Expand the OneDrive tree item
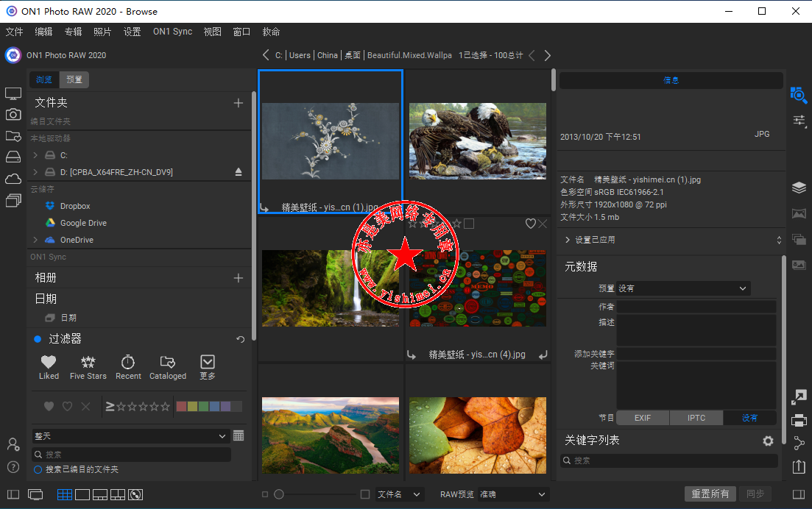This screenshot has width=812, height=509. click(x=35, y=240)
